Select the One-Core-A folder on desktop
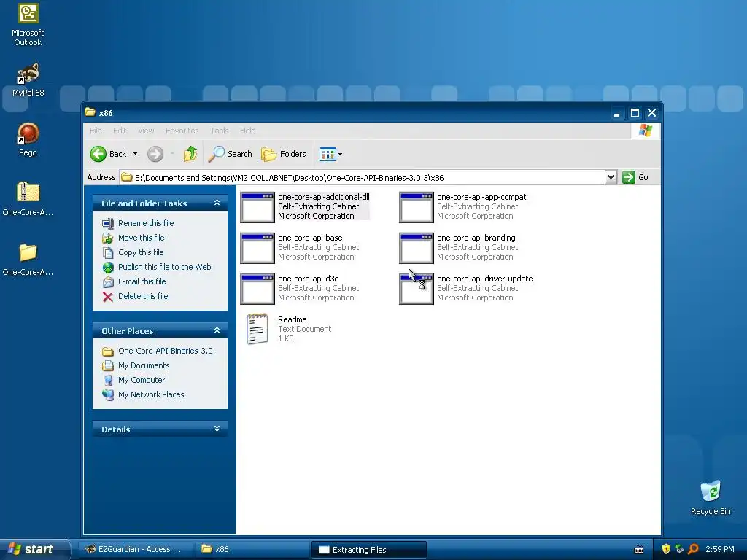The image size is (747, 560). [28, 260]
